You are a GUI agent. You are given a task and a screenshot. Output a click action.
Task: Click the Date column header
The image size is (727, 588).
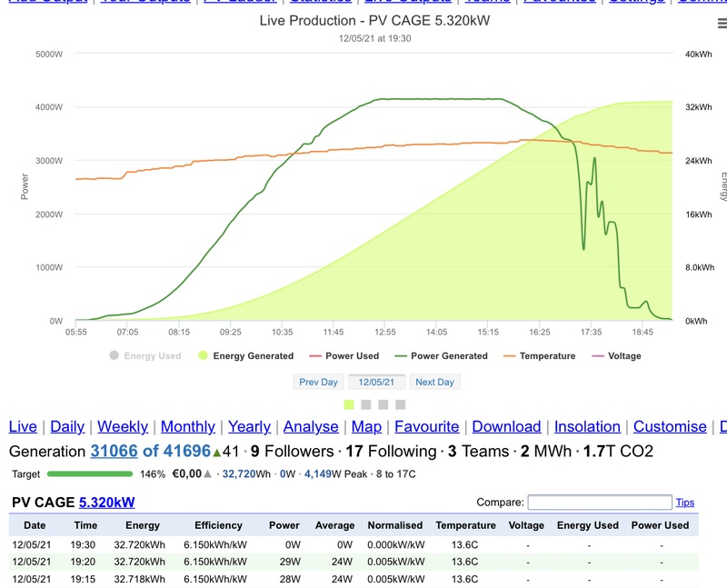coord(35,525)
